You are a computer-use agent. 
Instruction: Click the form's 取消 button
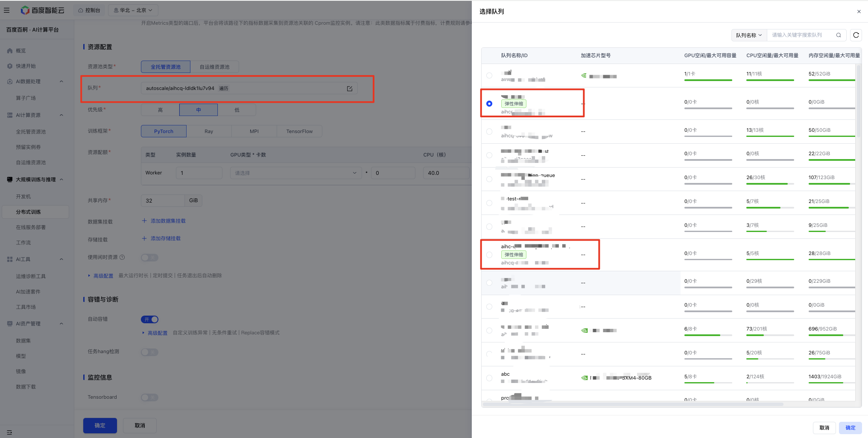click(x=140, y=426)
